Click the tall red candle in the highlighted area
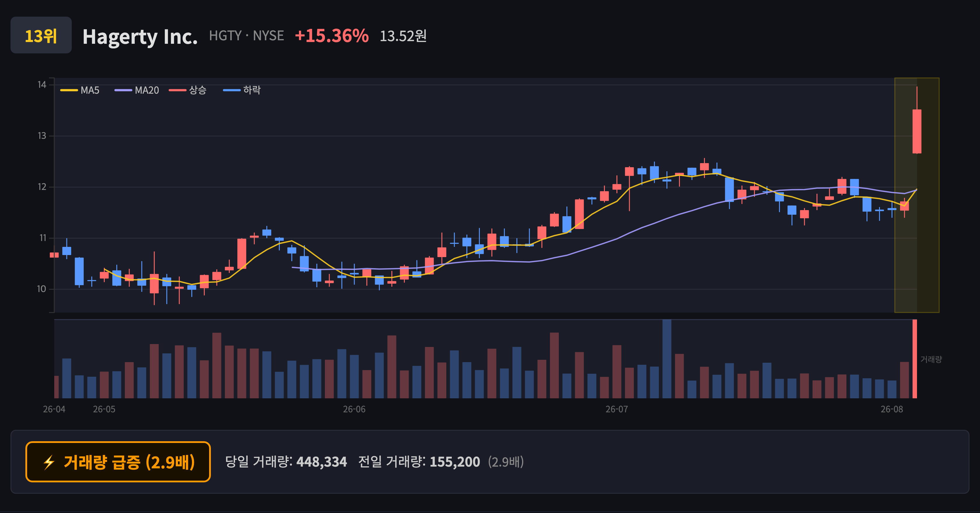Image resolution: width=980 pixels, height=513 pixels. [x=917, y=131]
